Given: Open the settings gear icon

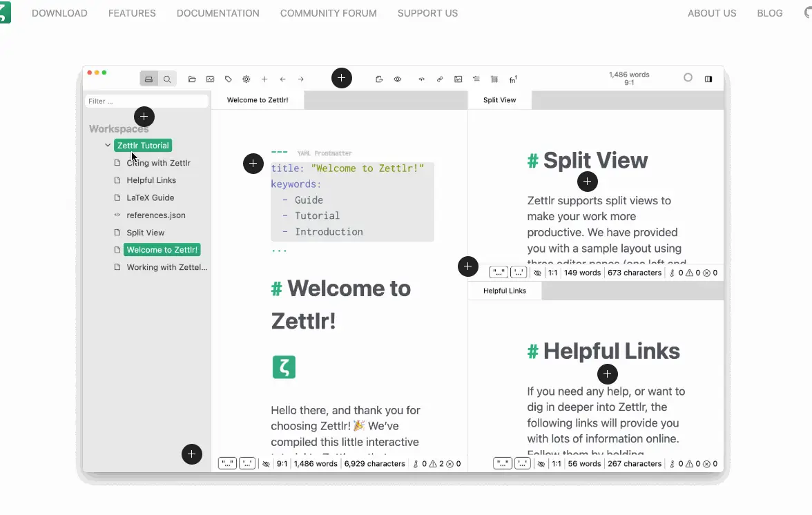Looking at the screenshot, I should click(x=246, y=79).
